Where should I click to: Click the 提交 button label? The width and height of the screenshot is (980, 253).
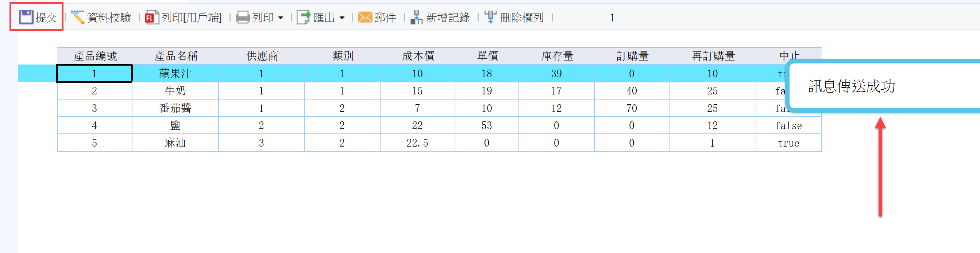(x=46, y=17)
